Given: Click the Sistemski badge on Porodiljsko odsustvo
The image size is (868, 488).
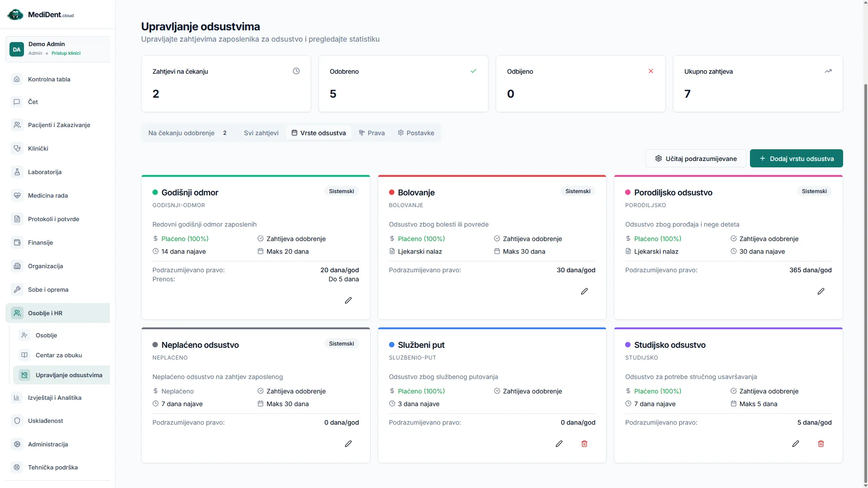Looking at the screenshot, I should click(814, 191).
